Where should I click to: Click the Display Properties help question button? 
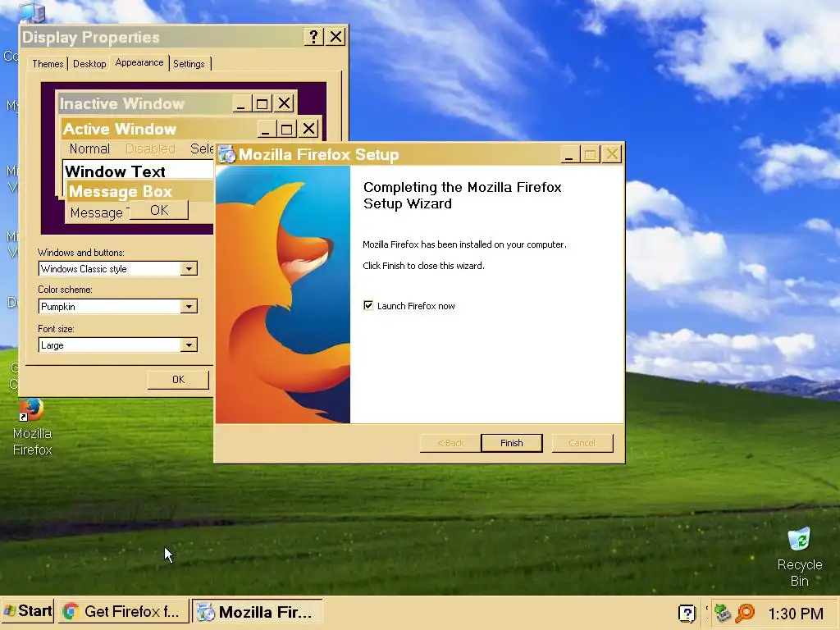click(x=314, y=37)
